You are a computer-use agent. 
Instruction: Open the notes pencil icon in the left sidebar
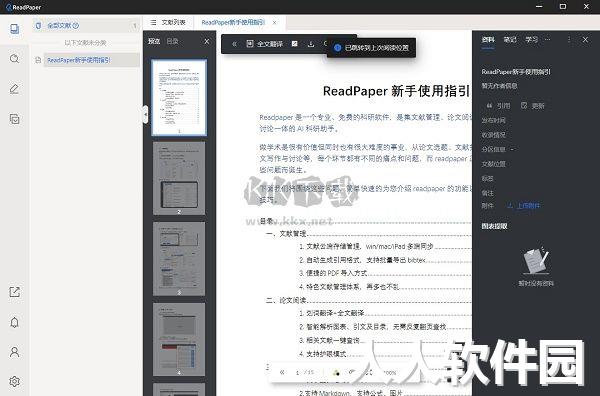pyautogui.click(x=15, y=89)
